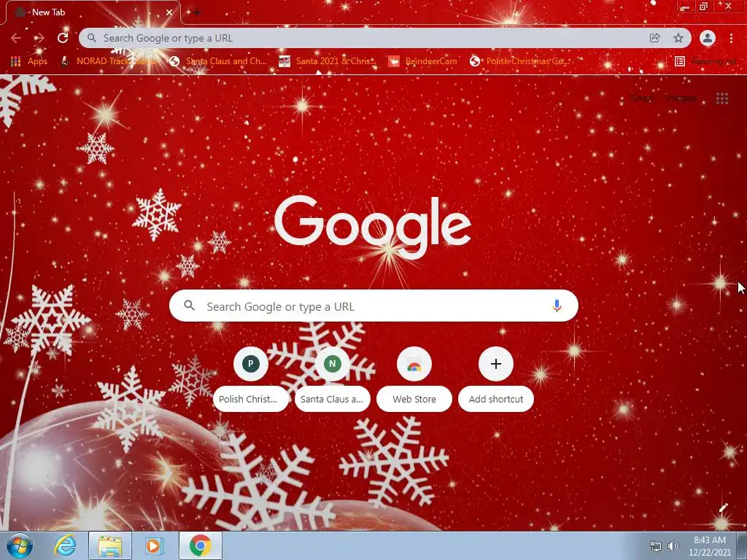Open the Apps bookmark shortcut
The height and width of the screenshot is (560, 747).
pyautogui.click(x=29, y=61)
